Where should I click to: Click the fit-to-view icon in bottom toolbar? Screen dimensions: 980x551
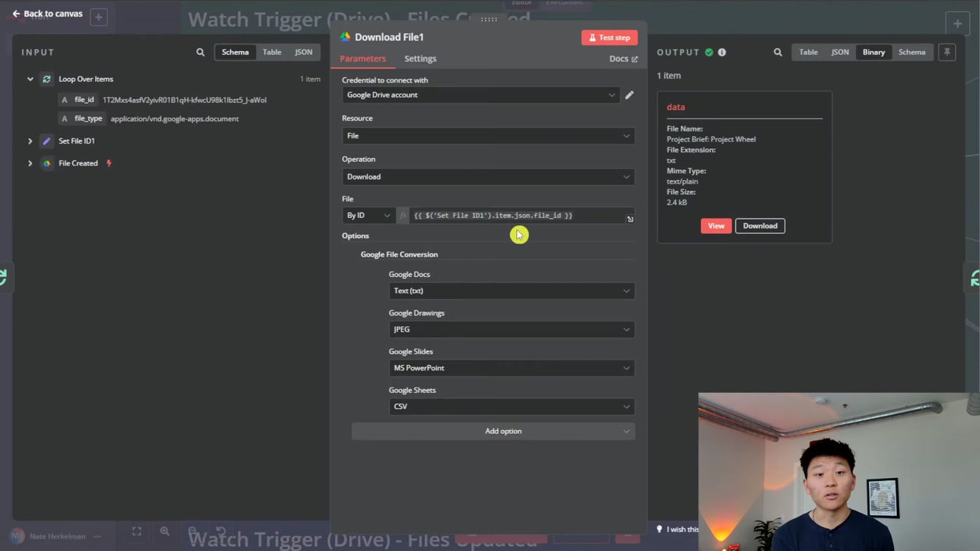pos(137,532)
